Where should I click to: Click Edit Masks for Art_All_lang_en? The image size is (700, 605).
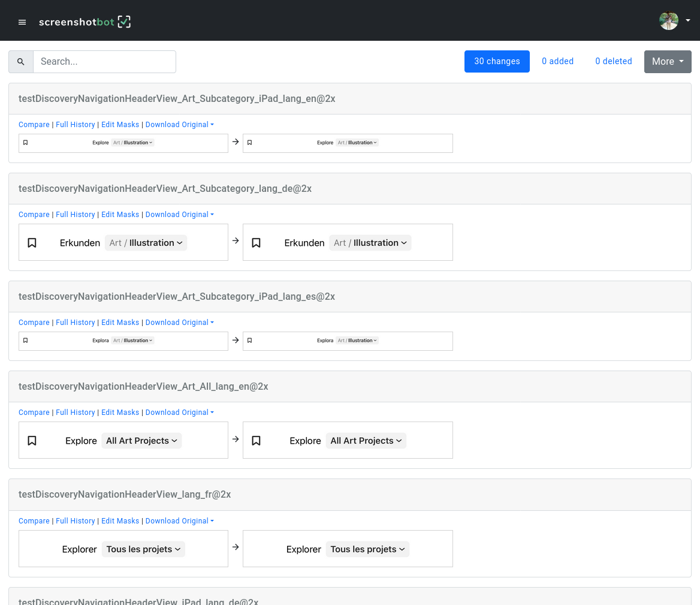[x=120, y=413]
